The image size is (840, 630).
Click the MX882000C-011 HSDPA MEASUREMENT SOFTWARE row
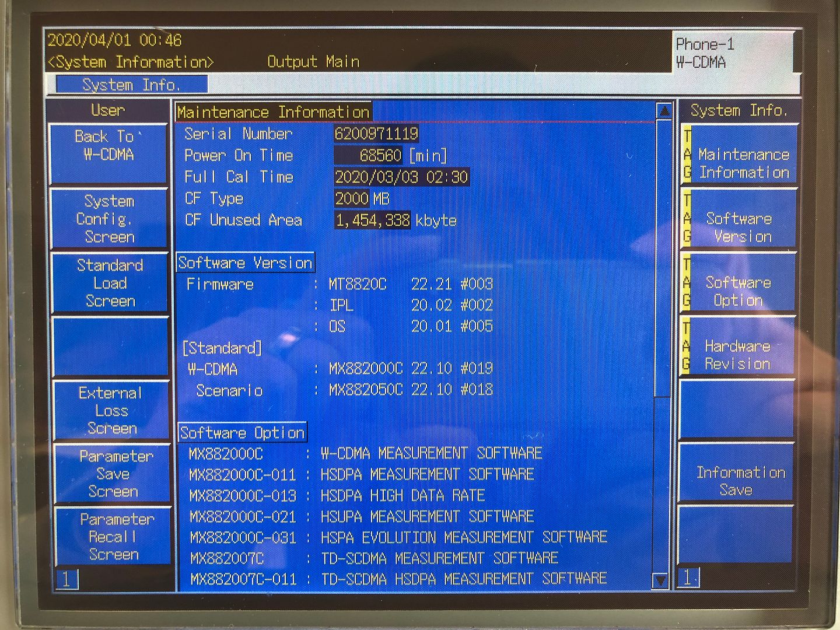362,474
